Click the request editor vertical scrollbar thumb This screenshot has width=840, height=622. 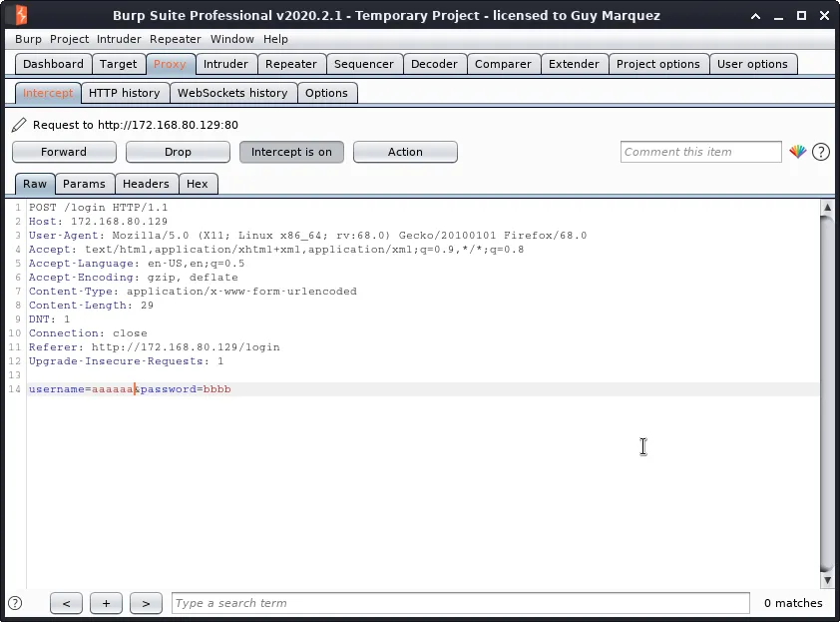click(x=827, y=393)
